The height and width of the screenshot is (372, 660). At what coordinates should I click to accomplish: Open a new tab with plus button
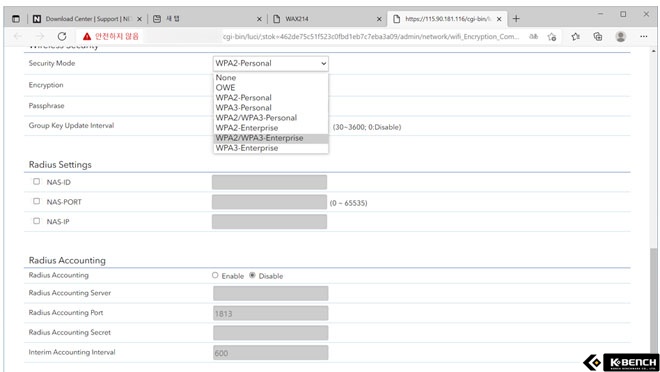click(516, 19)
